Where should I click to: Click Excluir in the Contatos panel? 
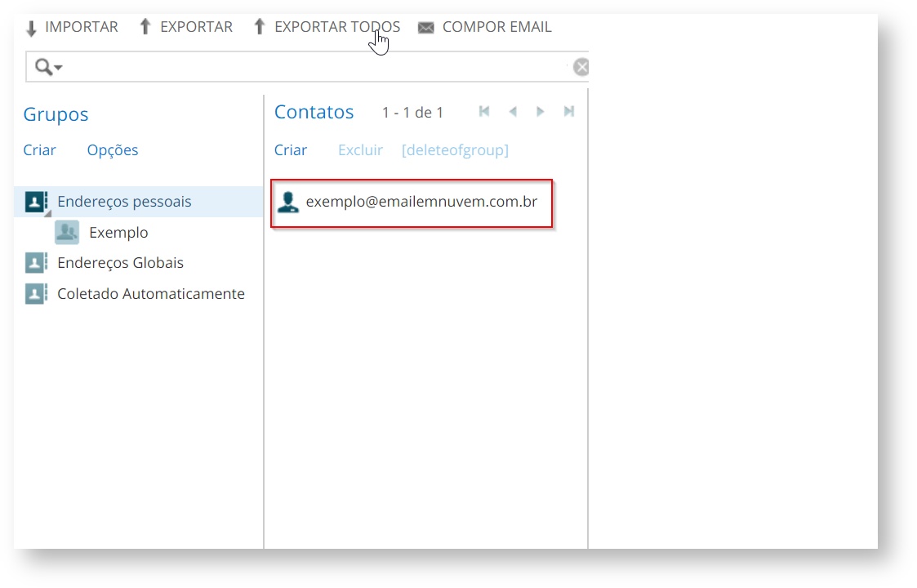pos(360,150)
